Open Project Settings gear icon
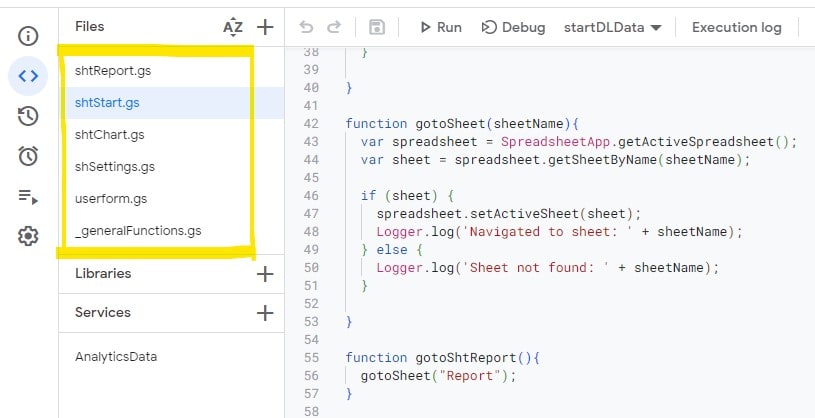Image resolution: width=815 pixels, height=418 pixels. (28, 236)
